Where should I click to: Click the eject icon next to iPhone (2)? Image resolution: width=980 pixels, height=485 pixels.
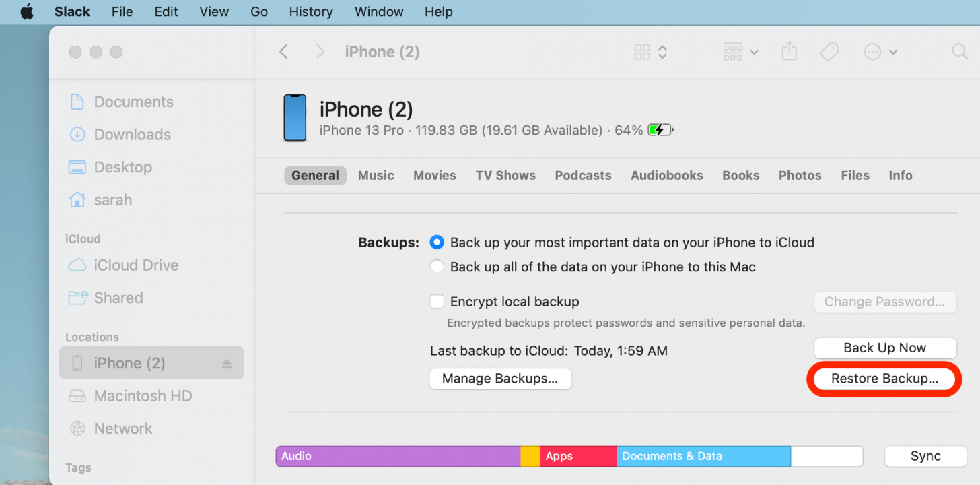227,364
